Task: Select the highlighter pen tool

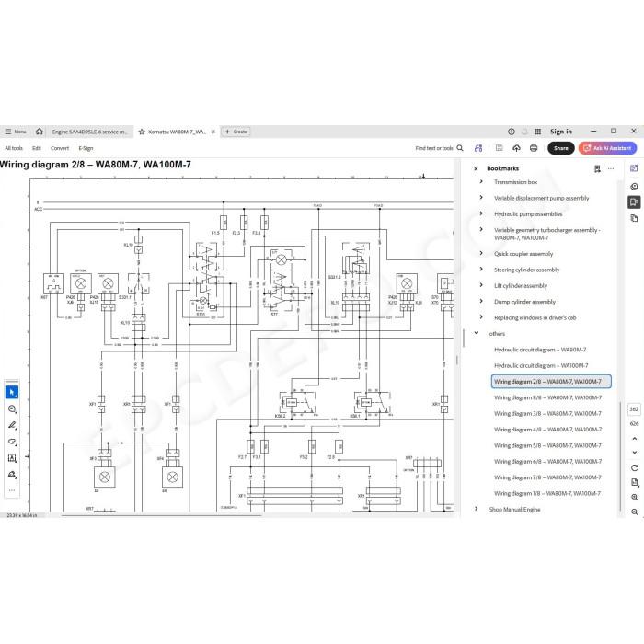Action: 12,425
